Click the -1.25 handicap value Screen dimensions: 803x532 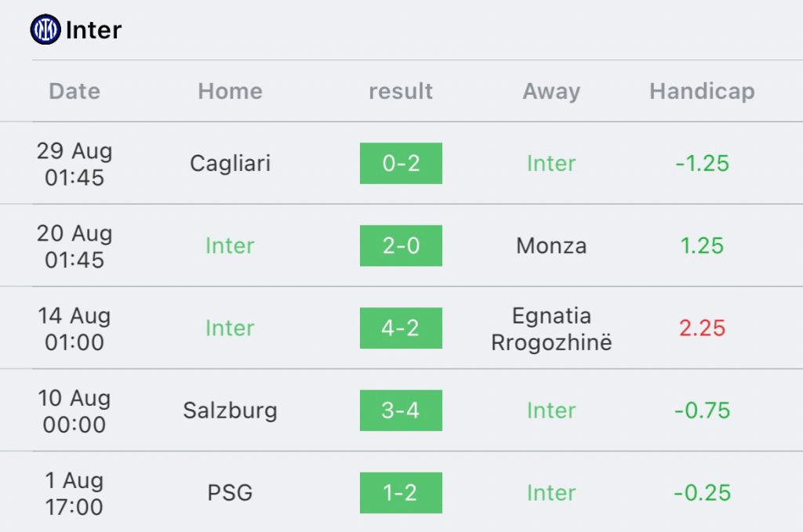(x=702, y=163)
